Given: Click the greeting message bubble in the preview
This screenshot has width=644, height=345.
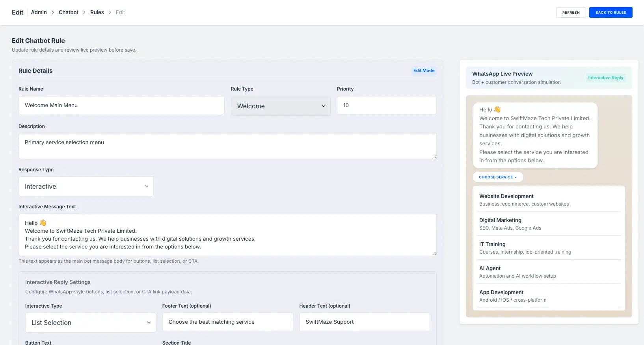Looking at the screenshot, I should tap(535, 135).
